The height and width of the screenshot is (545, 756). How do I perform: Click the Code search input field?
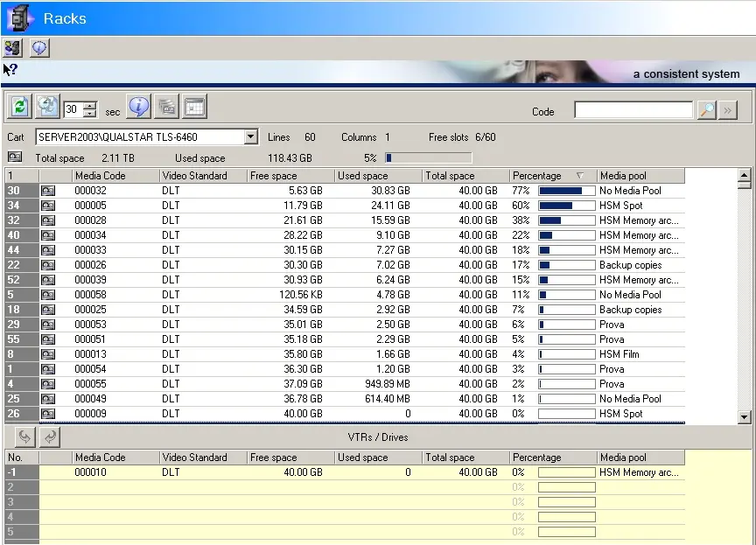tap(633, 110)
